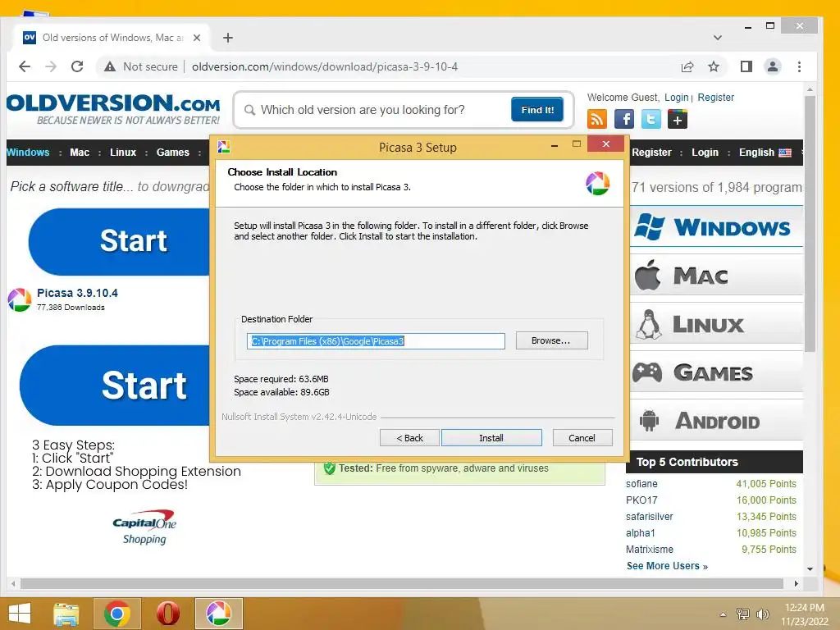
Task: Reload the oldversion.com page
Action: point(77,66)
